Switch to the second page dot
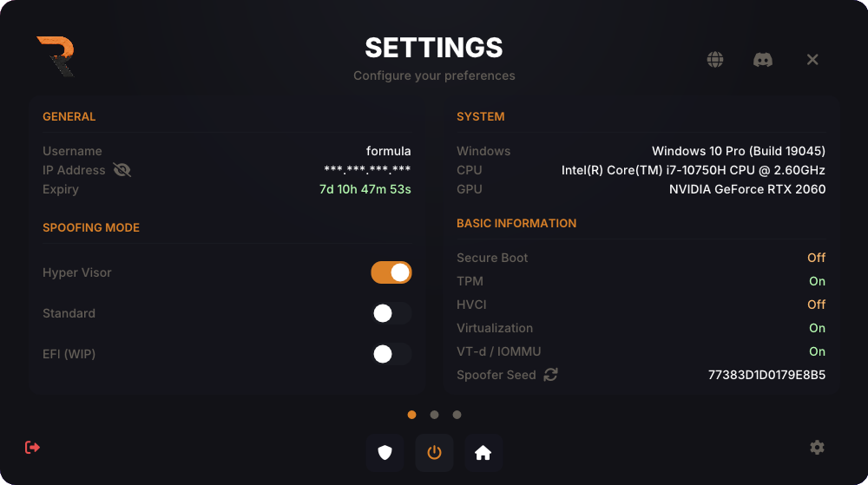Viewport: 868px width, 485px height. coord(434,415)
